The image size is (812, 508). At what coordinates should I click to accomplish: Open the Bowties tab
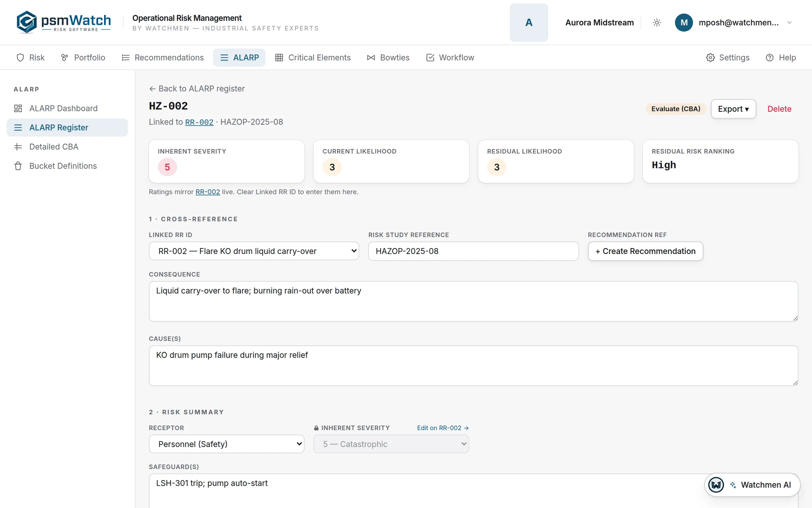click(x=388, y=58)
